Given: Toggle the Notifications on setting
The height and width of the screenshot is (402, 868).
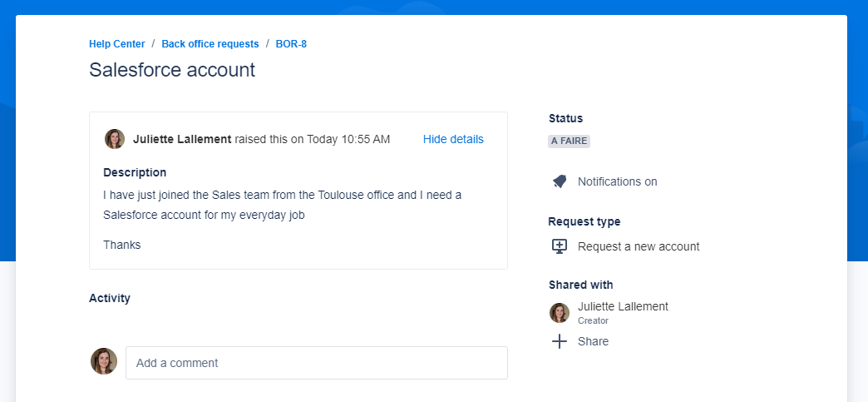Looking at the screenshot, I should click(x=617, y=181).
